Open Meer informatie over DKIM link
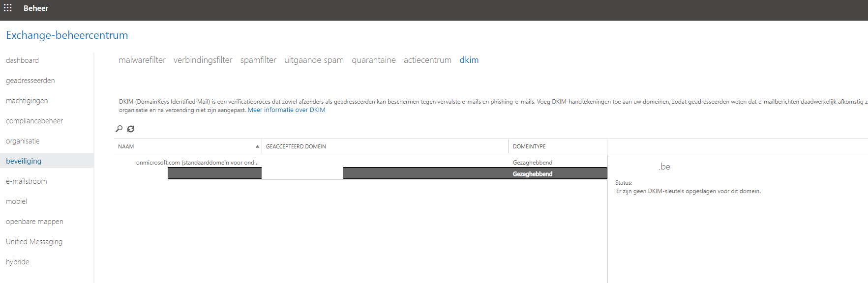Screen dimensions: 868x283 (286, 110)
